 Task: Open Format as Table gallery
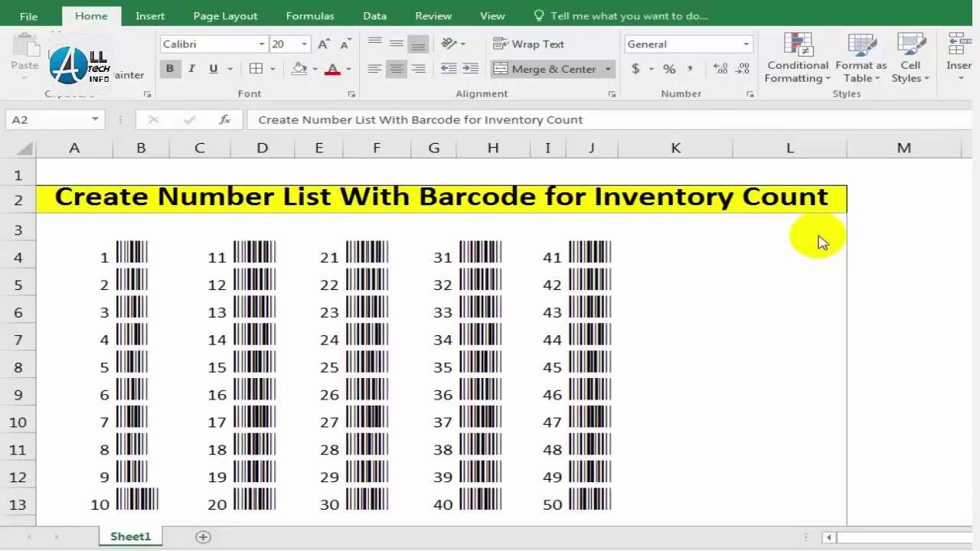861,58
